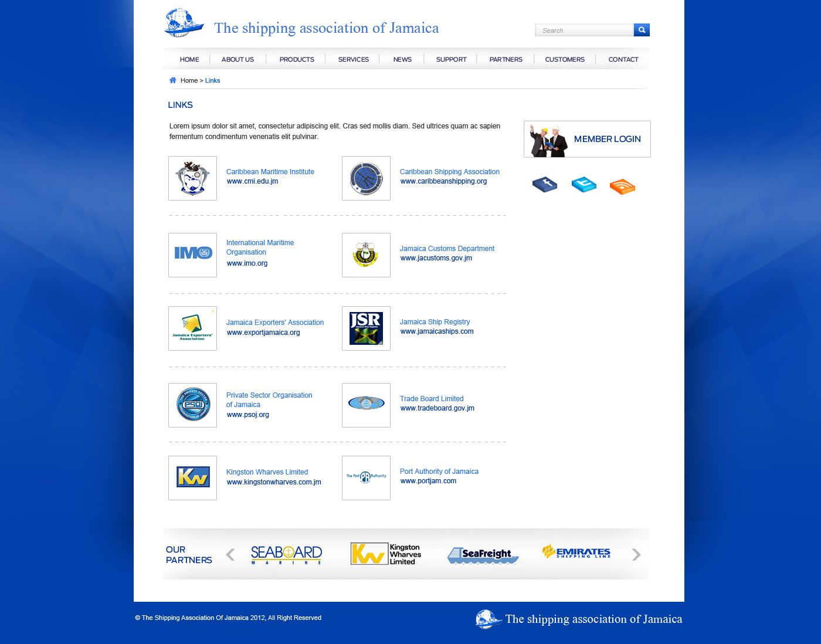This screenshot has height=644, width=821.
Task: Open the CONTACT menu item
Action: (x=623, y=59)
